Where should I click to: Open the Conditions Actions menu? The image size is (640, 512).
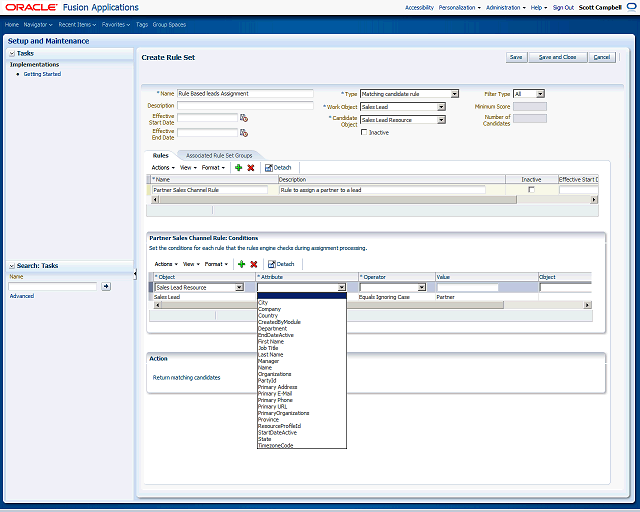coord(166,264)
